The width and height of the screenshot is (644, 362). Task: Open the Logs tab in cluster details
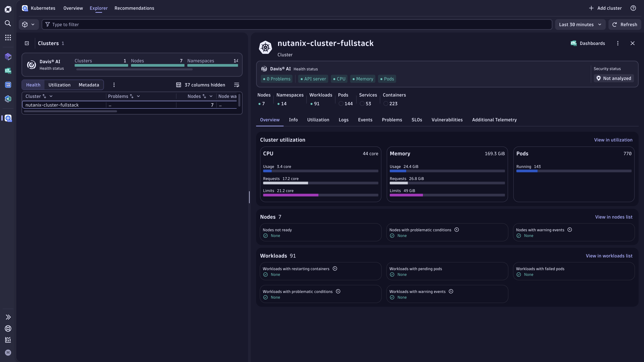click(x=343, y=120)
